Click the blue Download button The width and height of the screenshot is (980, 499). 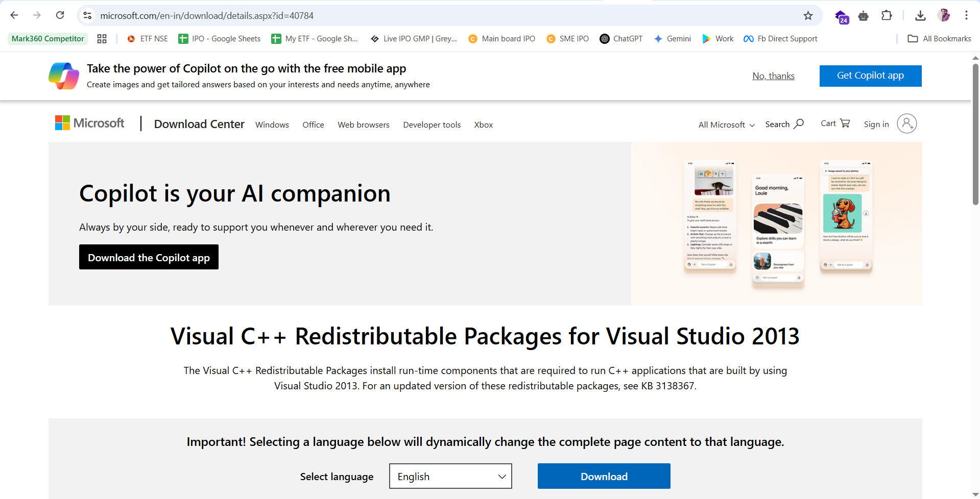(604, 476)
